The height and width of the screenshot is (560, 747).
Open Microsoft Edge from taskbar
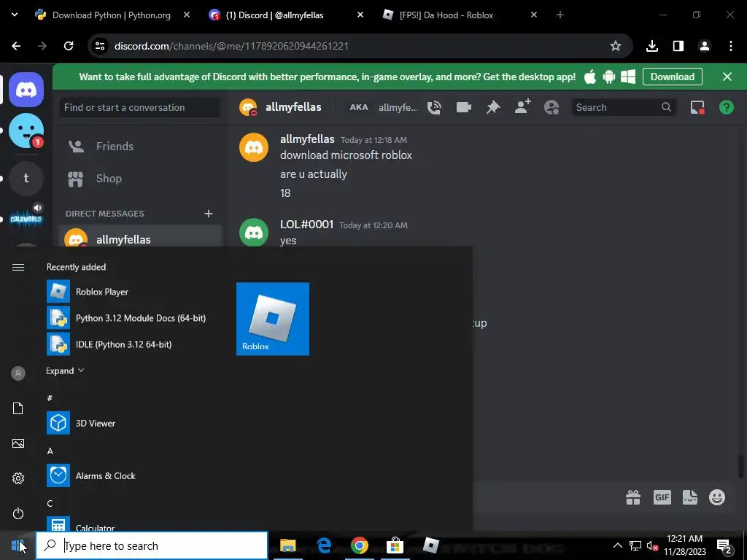tap(324, 545)
